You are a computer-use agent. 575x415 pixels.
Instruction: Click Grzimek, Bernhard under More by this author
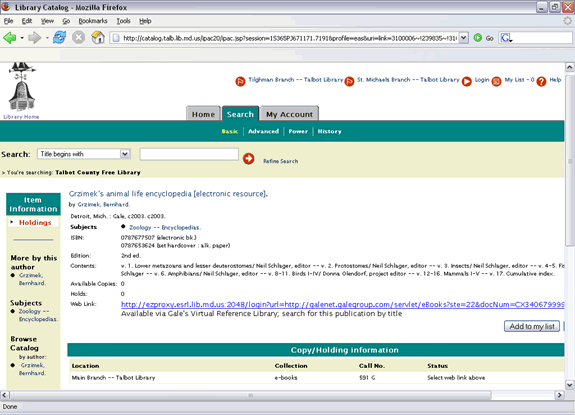32,279
